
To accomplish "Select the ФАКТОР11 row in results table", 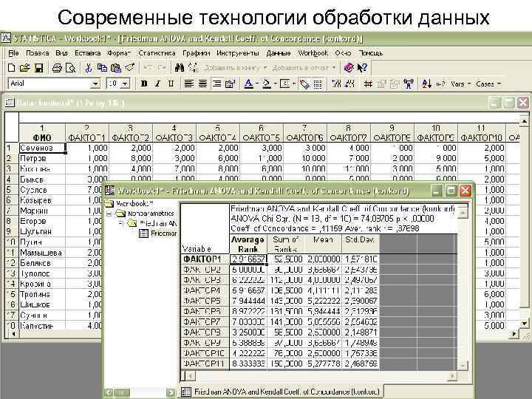I will click(204, 364).
